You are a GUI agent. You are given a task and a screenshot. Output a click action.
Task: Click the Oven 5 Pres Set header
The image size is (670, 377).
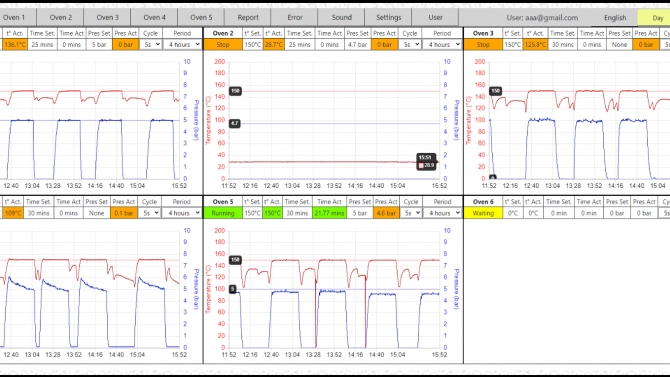(x=359, y=202)
